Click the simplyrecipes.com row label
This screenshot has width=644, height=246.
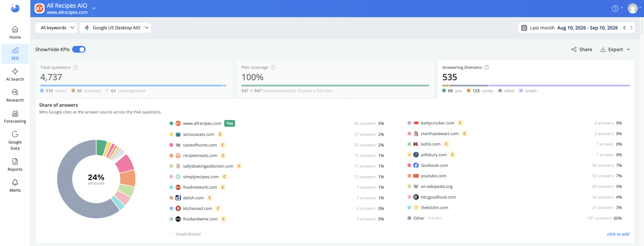point(201,177)
